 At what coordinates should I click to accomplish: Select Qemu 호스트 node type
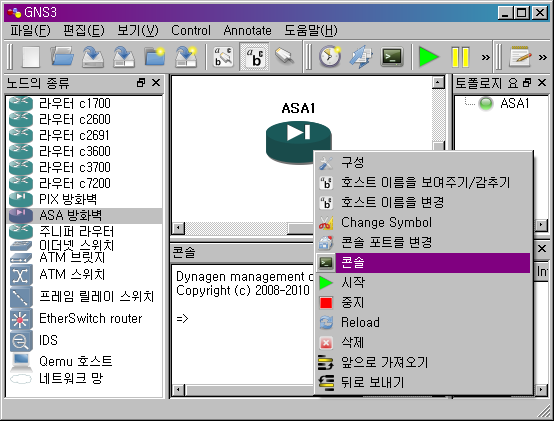(84, 361)
